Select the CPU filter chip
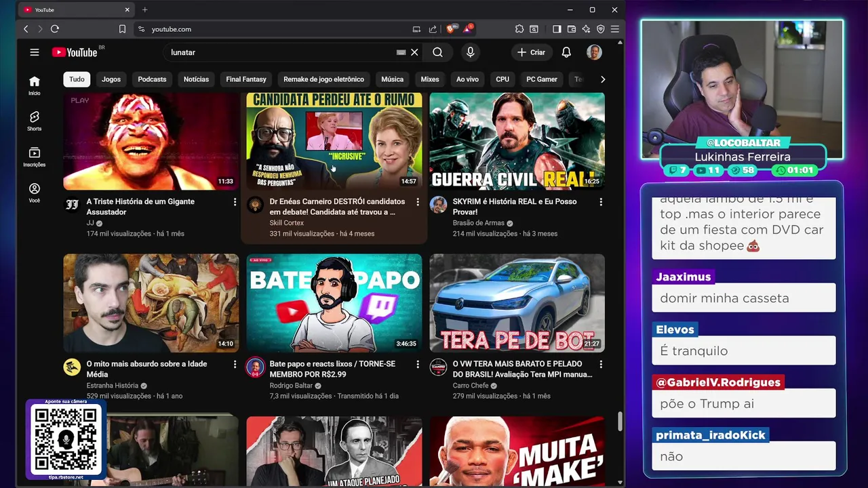This screenshot has width=868, height=488. (502, 79)
